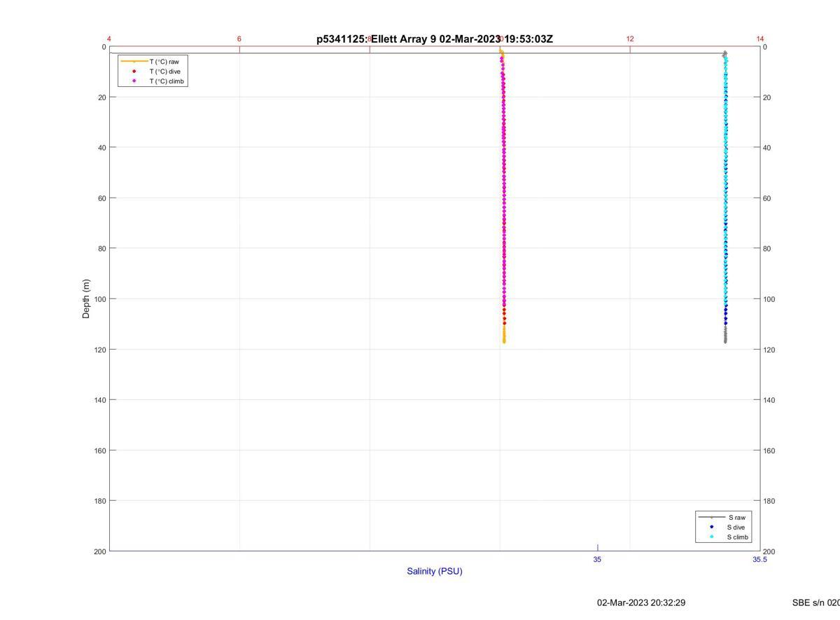The width and height of the screenshot is (840, 620).
Task: Click '100' on the left depth axis
Action: click(x=99, y=299)
